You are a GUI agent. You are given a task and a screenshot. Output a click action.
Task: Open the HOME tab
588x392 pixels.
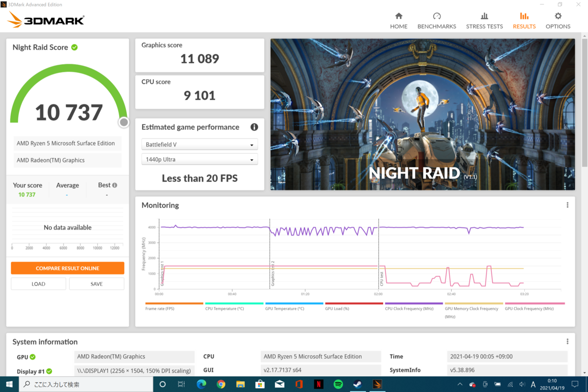tap(398, 21)
